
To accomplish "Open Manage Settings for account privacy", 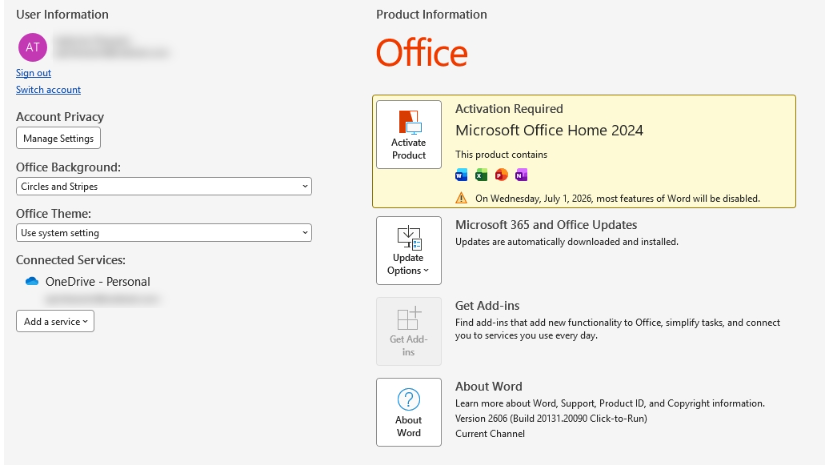I will 58,138.
